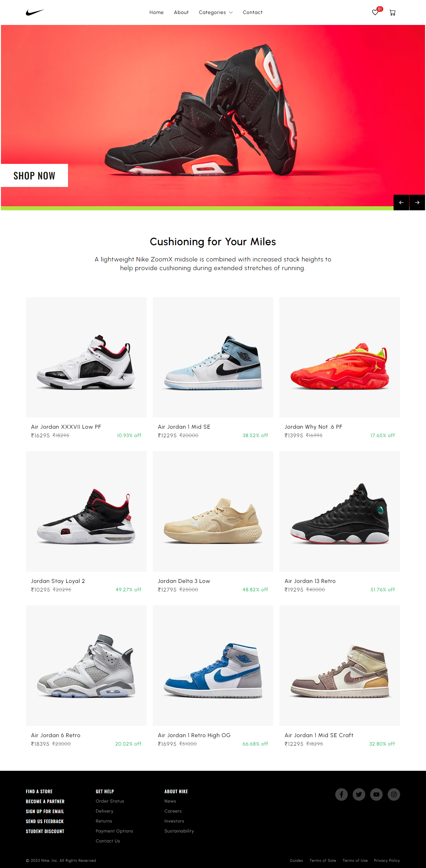Click the Nike swoosh logo
The width and height of the screenshot is (426, 868).
point(35,12)
